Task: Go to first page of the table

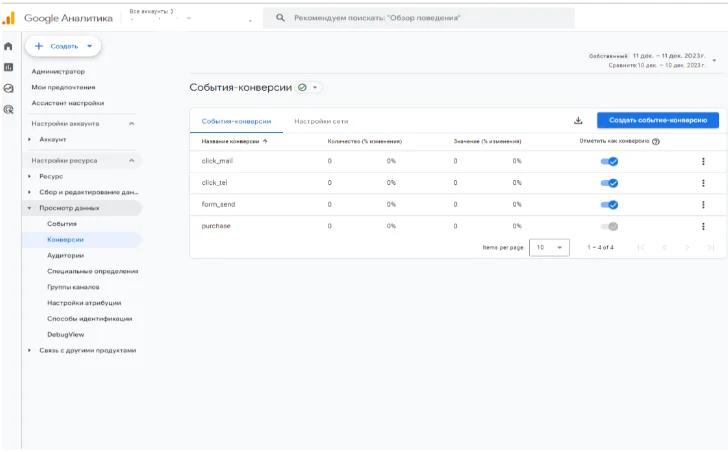Action: [641, 247]
